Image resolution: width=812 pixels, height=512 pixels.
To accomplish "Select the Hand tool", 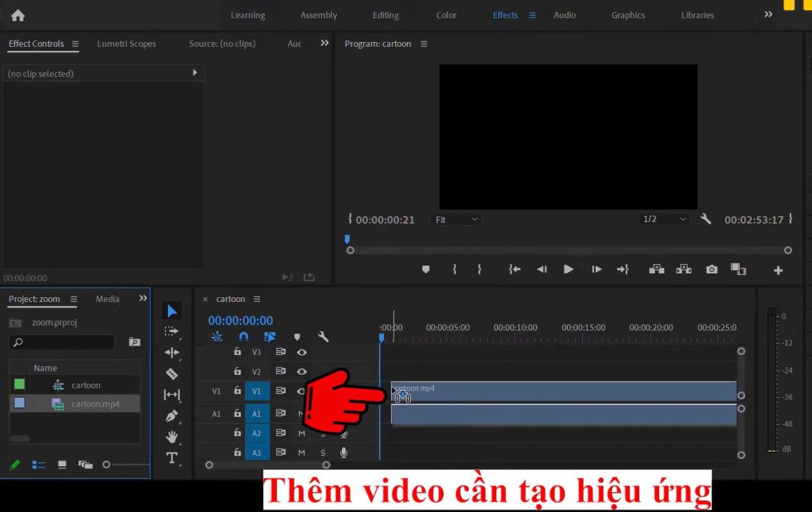I will (x=173, y=437).
